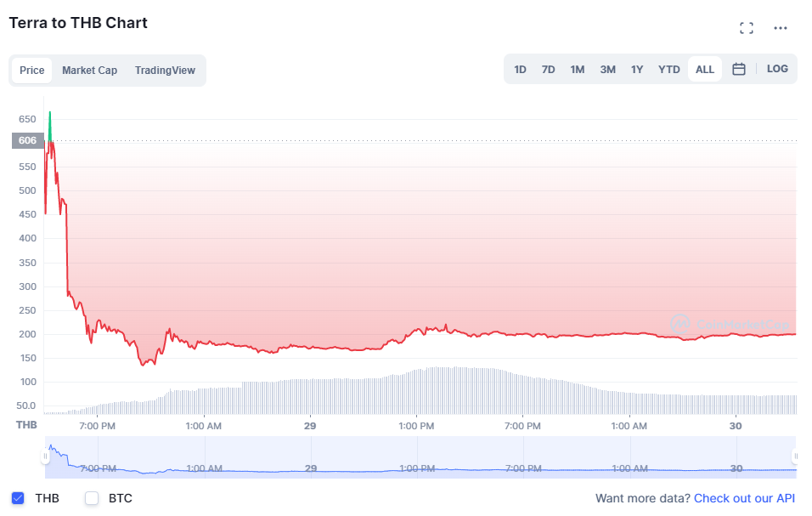Uncheck the THB checkbox

18,498
